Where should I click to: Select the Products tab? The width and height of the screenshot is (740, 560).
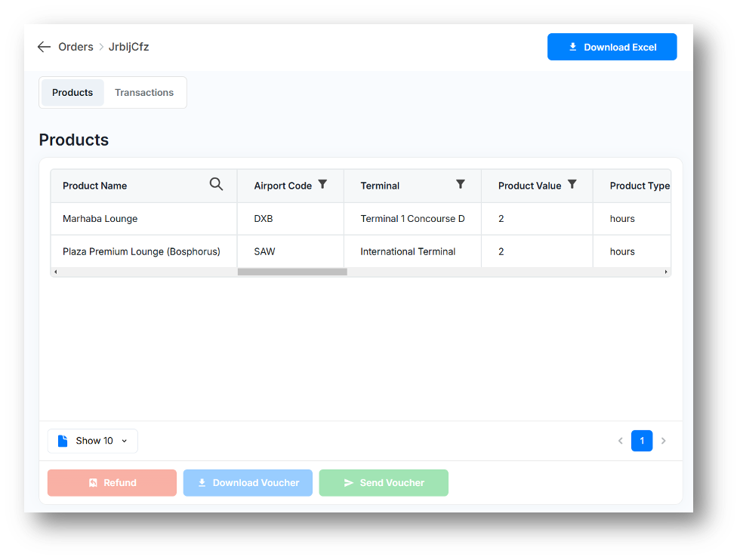[x=72, y=93]
